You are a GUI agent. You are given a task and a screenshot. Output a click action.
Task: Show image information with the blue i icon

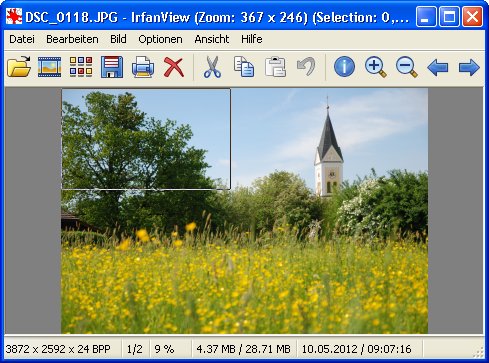pos(344,67)
